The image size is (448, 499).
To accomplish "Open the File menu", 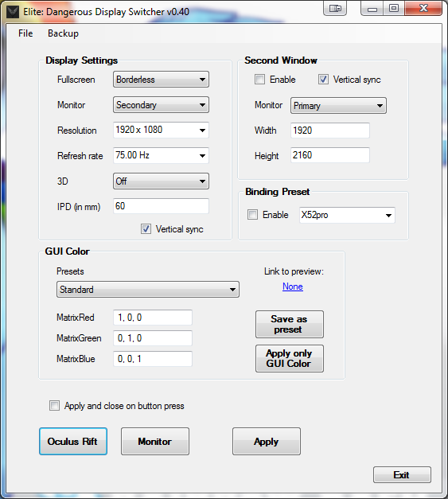I will [25, 33].
